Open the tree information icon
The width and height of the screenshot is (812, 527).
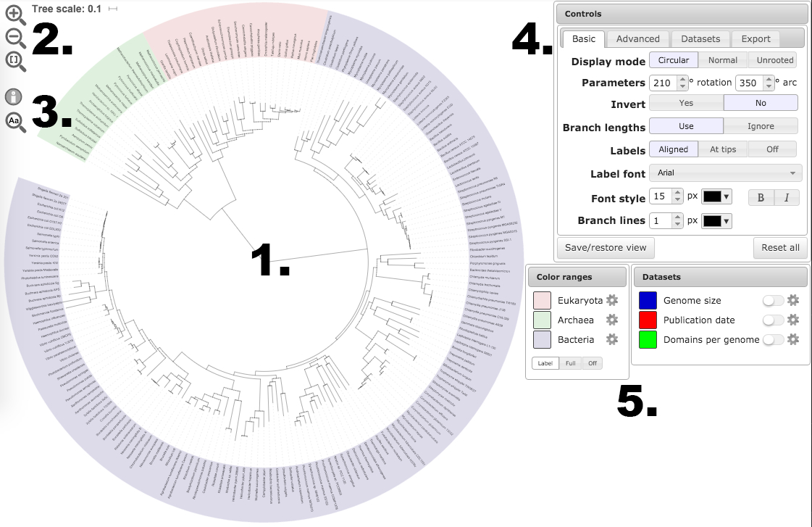coord(14,97)
